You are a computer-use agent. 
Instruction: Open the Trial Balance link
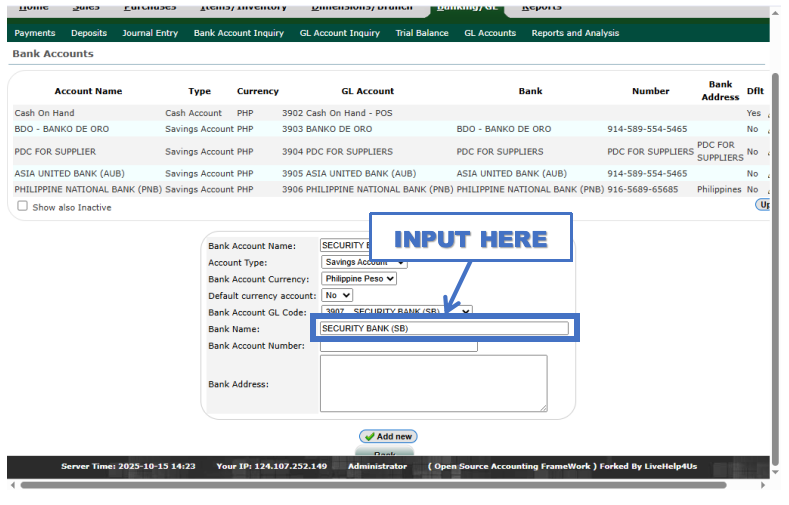click(x=422, y=33)
